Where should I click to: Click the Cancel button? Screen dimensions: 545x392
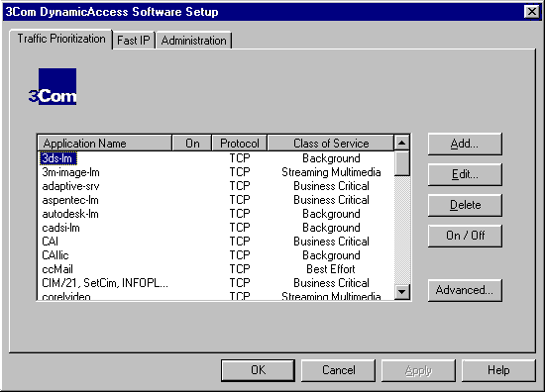(338, 370)
